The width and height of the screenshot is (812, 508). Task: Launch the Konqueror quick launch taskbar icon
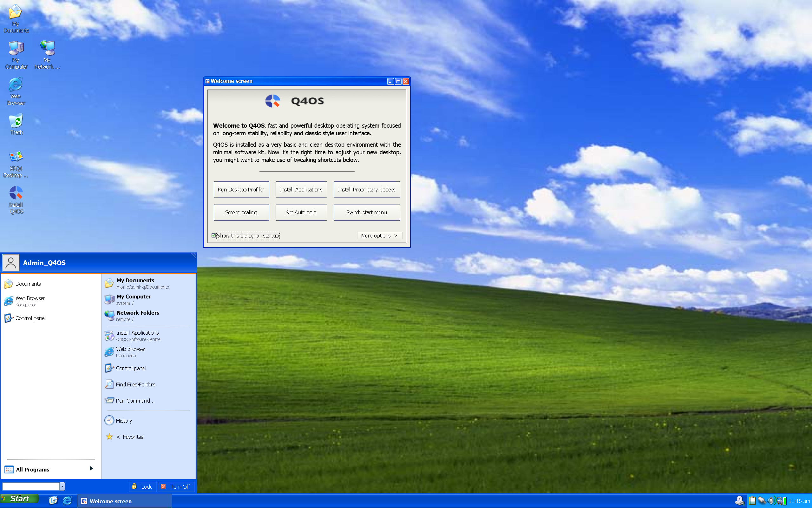[x=68, y=501]
